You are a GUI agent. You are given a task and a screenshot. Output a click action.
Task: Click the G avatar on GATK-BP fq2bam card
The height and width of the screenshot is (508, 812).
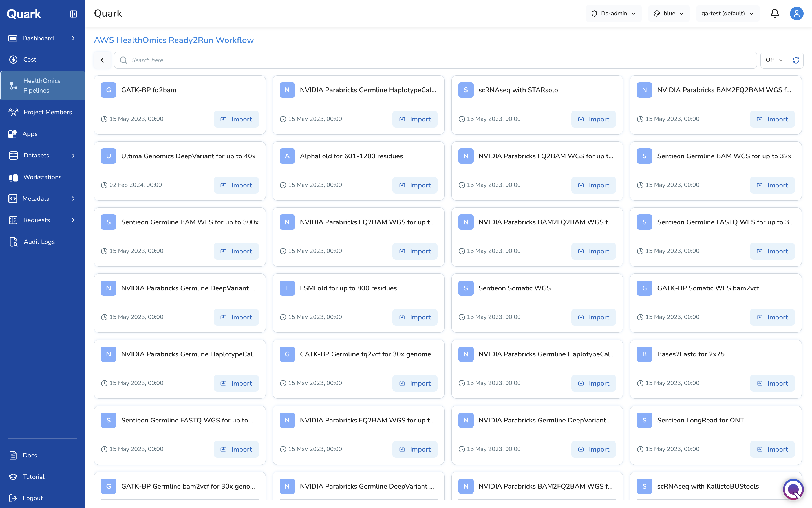(108, 90)
